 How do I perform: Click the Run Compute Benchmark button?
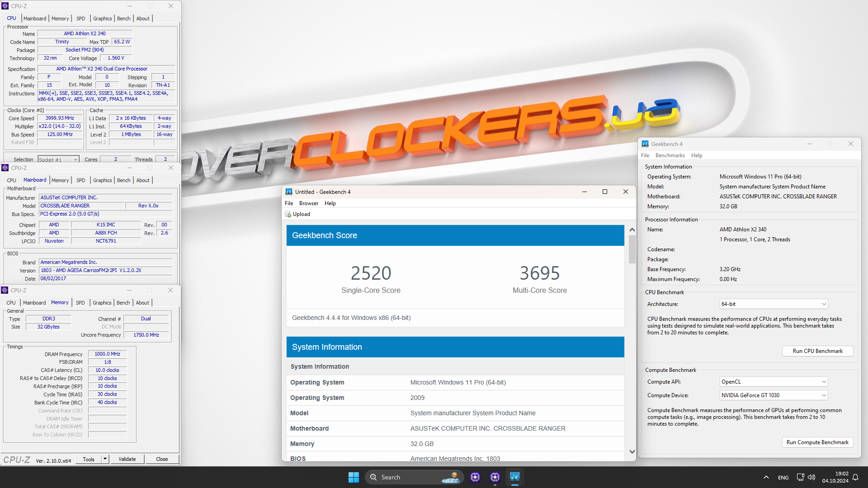(817, 442)
